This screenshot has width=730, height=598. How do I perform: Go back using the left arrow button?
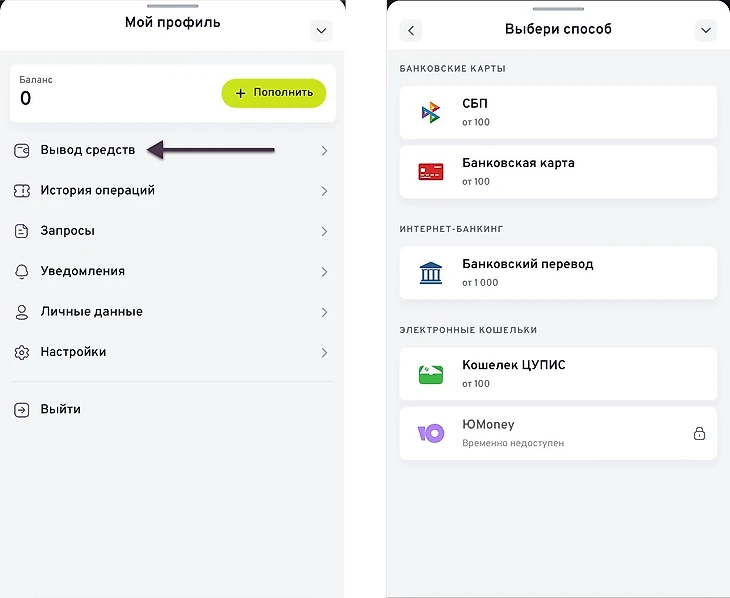tap(411, 31)
